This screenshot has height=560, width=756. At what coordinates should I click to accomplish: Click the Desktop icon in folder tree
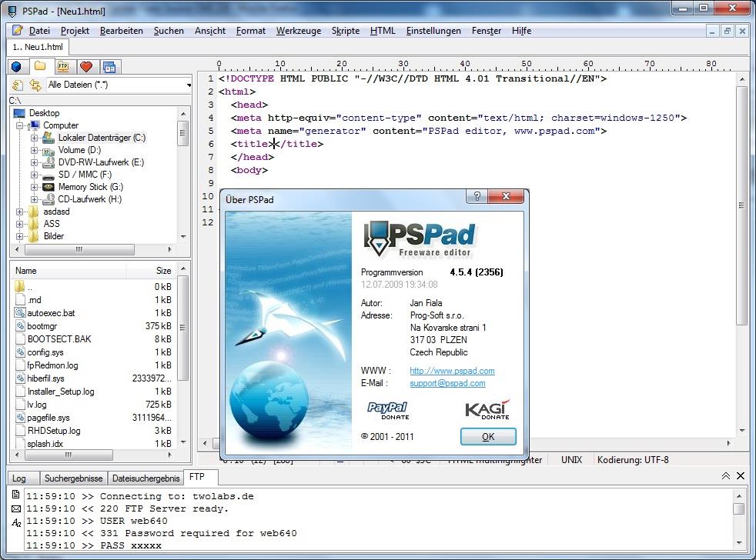pos(19,113)
